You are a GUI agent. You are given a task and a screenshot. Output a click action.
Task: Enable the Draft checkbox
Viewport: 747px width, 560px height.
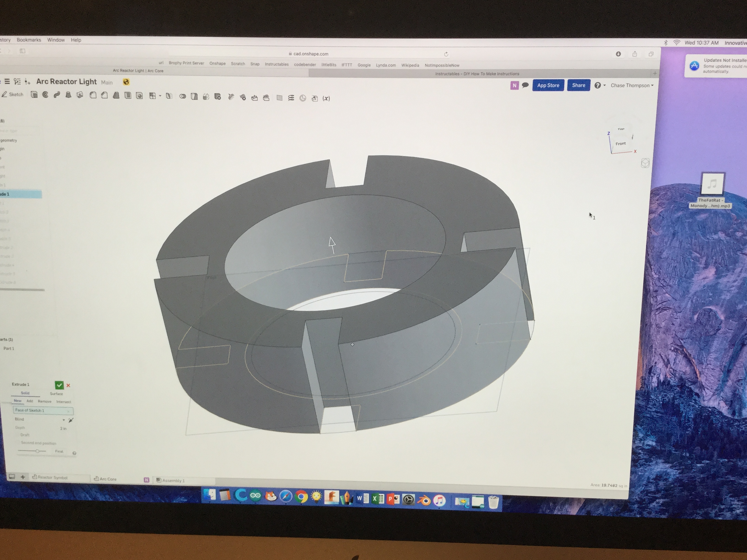tap(18, 435)
